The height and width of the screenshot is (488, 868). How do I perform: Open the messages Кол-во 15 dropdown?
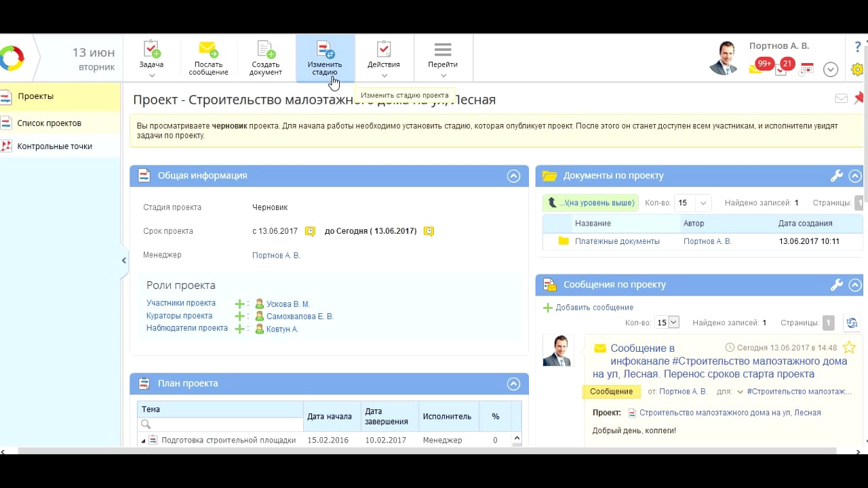point(667,323)
